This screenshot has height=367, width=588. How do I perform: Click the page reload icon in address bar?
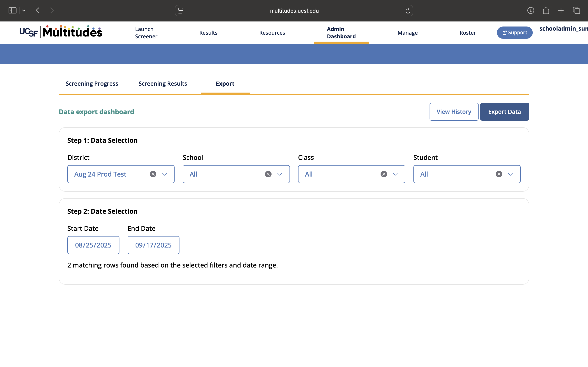pos(408,11)
